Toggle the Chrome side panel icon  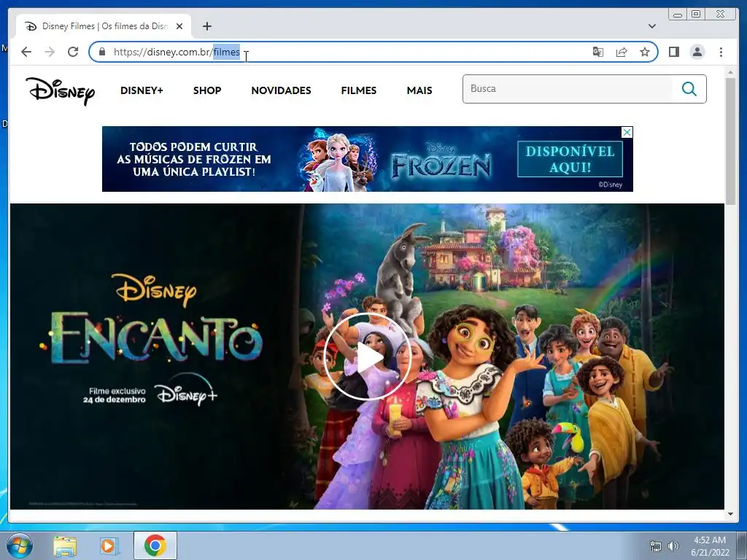(673, 52)
